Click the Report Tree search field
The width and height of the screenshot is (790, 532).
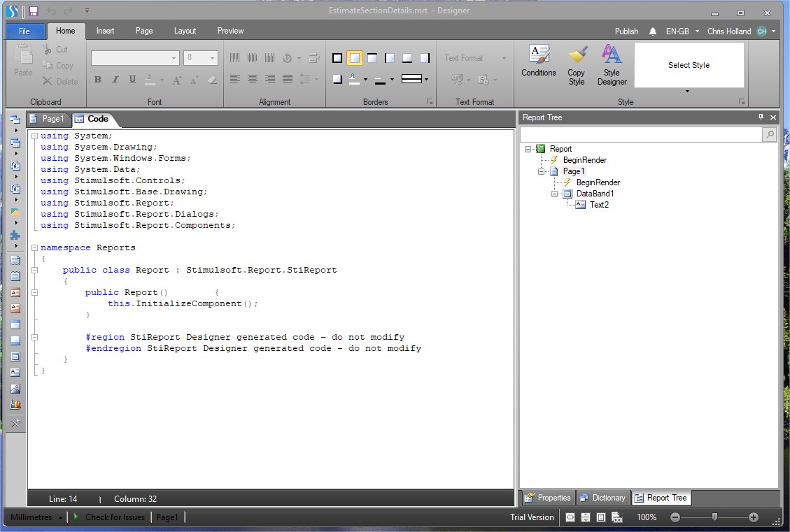tap(641, 134)
